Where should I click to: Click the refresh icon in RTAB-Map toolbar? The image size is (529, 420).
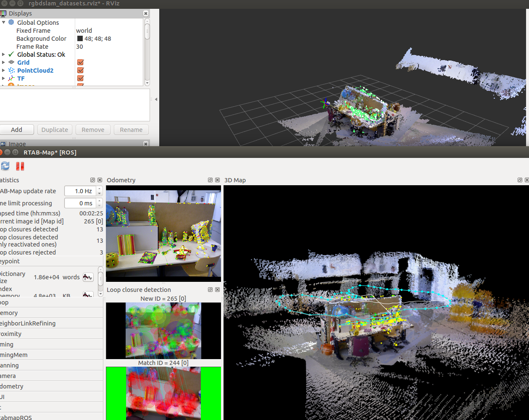(5, 166)
